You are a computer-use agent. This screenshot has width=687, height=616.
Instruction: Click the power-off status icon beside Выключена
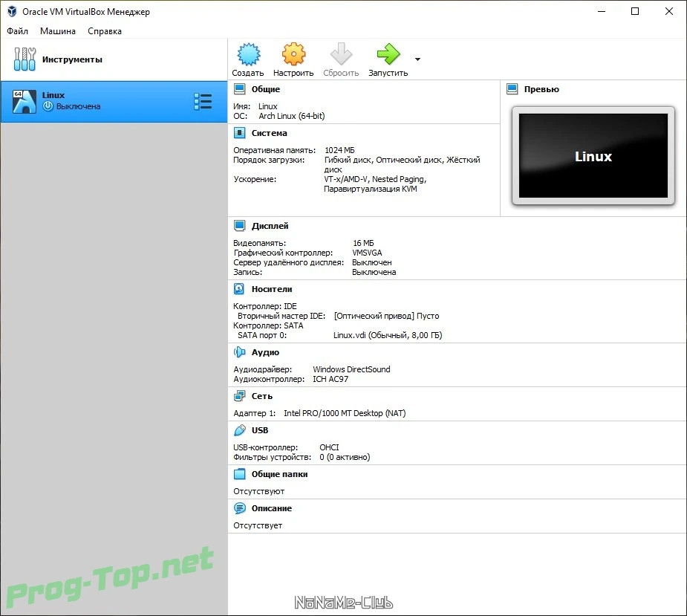pos(48,106)
